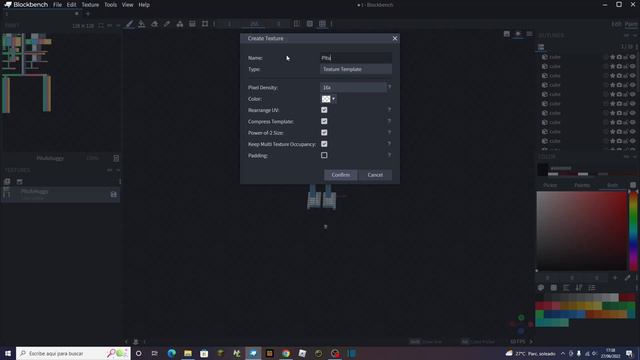Click the Name input field
This screenshot has width=640, height=360.
[x=356, y=58]
